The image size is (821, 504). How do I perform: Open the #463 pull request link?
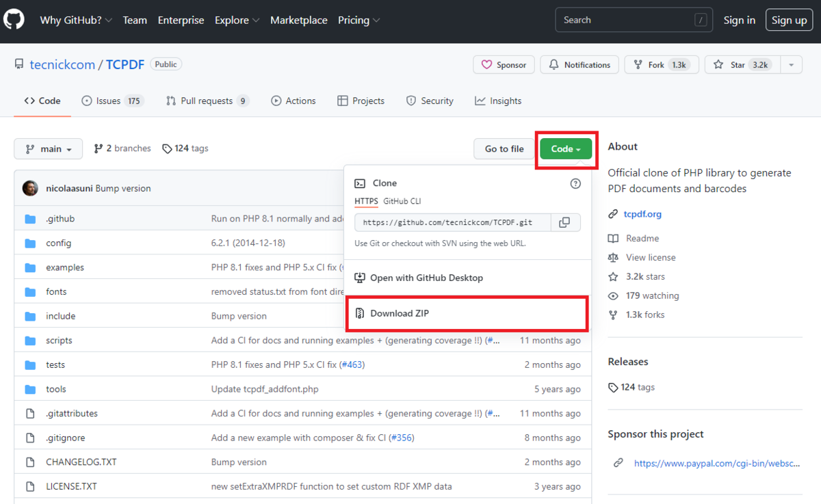coord(352,364)
